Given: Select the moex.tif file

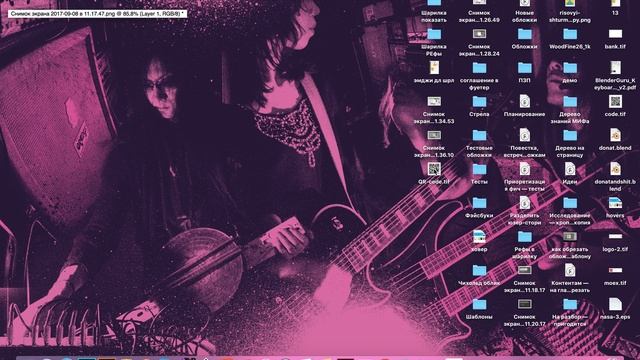Looking at the screenshot, I should pos(615,270).
